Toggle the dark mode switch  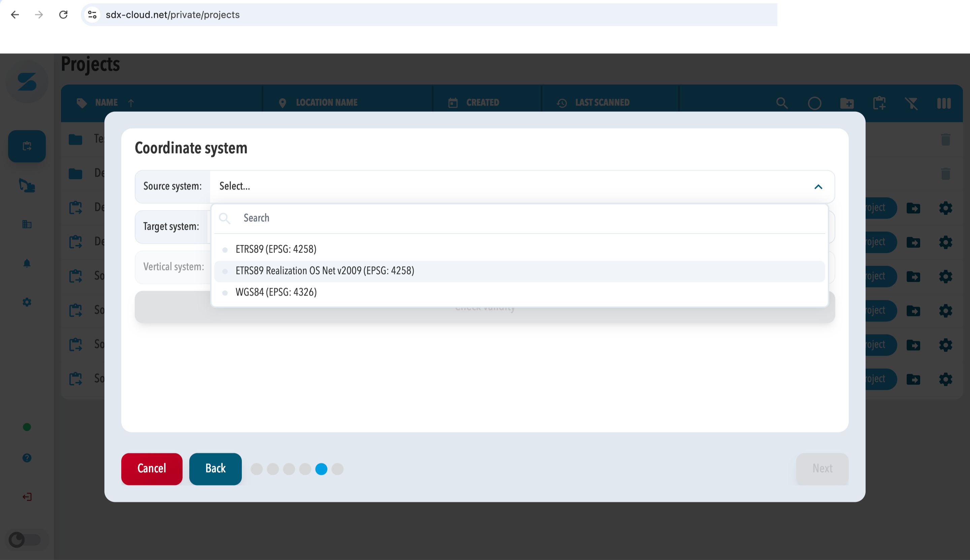point(25,539)
